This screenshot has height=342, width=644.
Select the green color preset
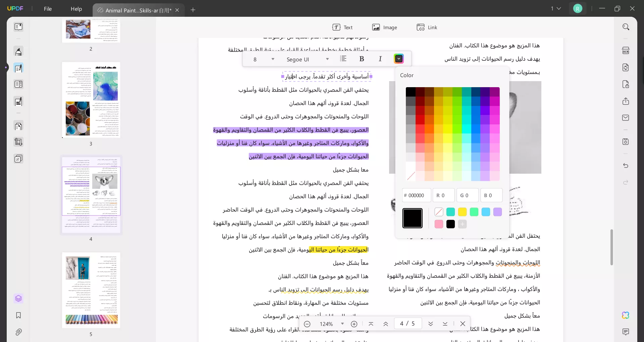coord(474,212)
